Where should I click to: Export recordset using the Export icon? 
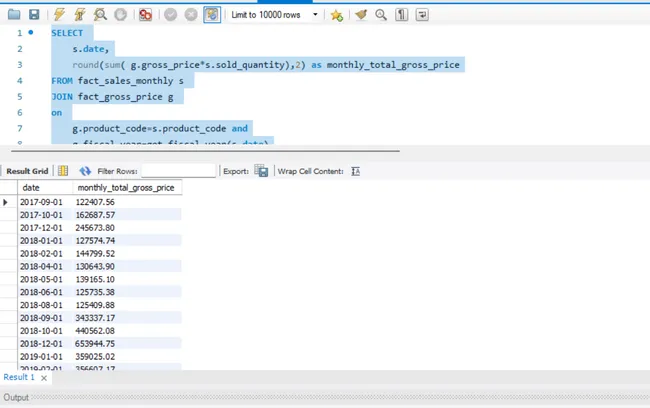(261, 171)
